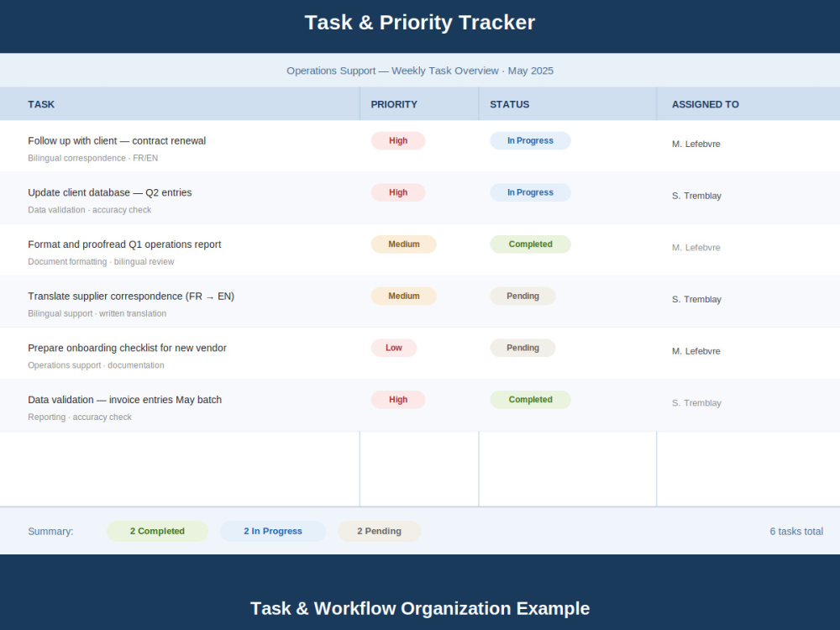Click the '6 tasks total' count

796,532
